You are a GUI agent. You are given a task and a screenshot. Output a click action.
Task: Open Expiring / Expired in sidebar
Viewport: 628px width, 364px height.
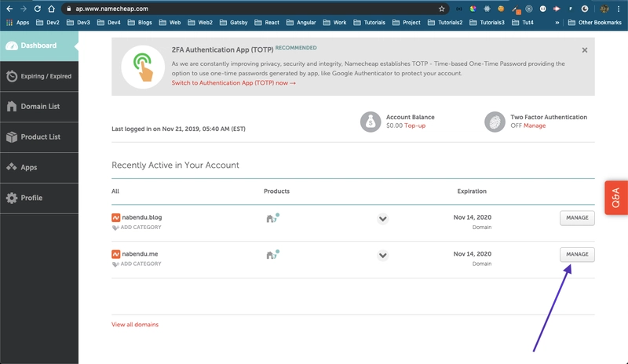click(38, 76)
